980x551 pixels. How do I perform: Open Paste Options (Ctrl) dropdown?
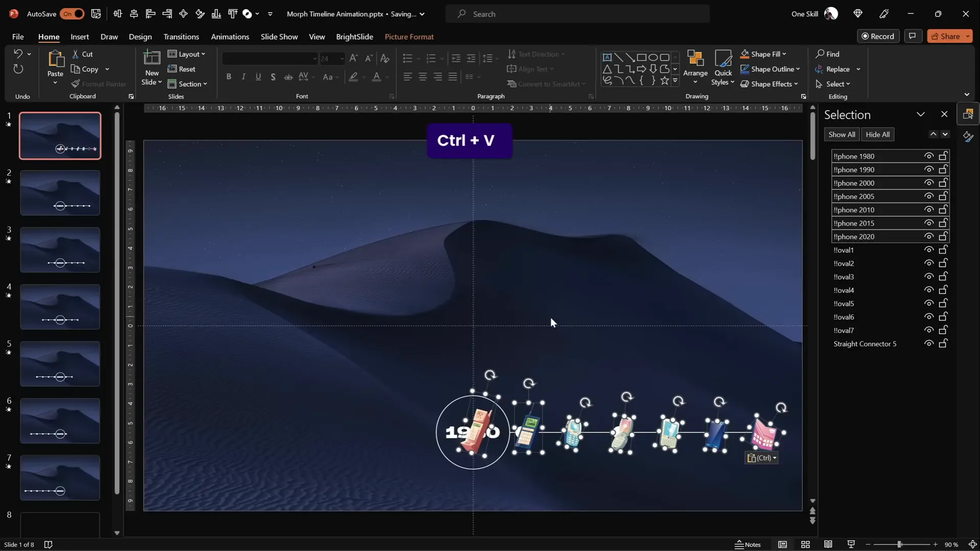click(x=762, y=458)
